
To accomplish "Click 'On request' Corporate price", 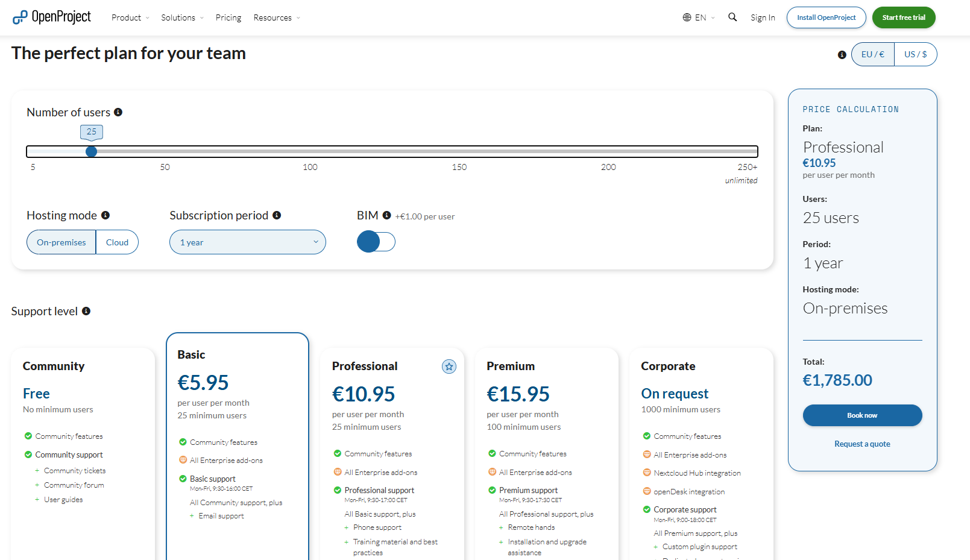I will [675, 394].
